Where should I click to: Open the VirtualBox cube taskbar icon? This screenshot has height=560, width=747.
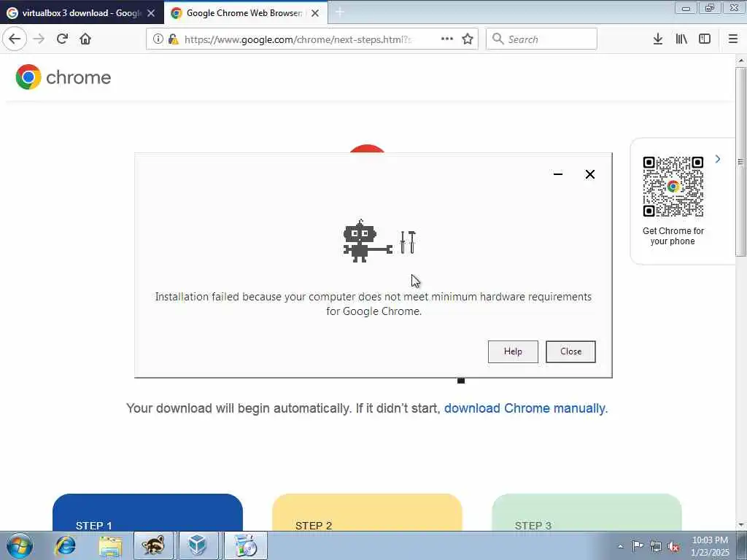click(x=198, y=545)
